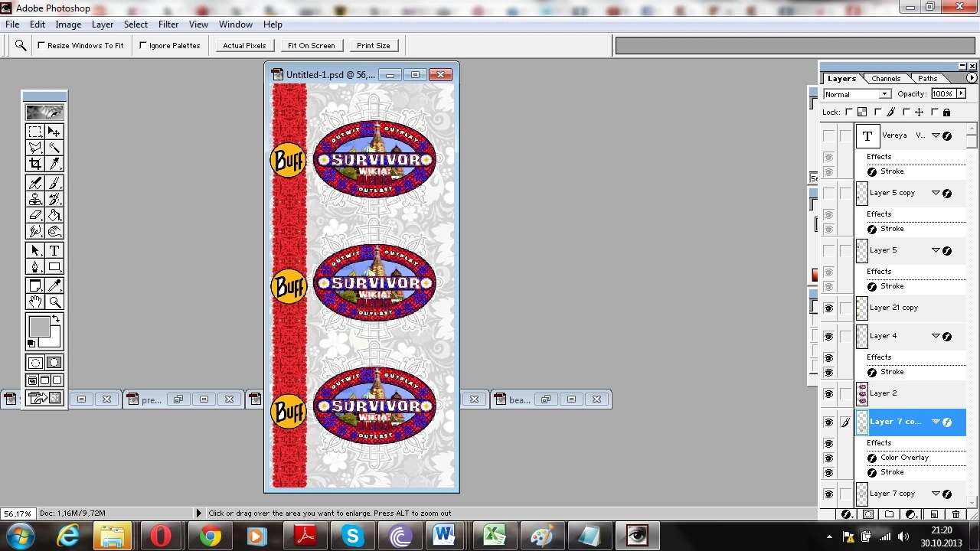Select the Rectangular Marquee tool
Viewport: 980px width, 551px height.
tap(35, 132)
